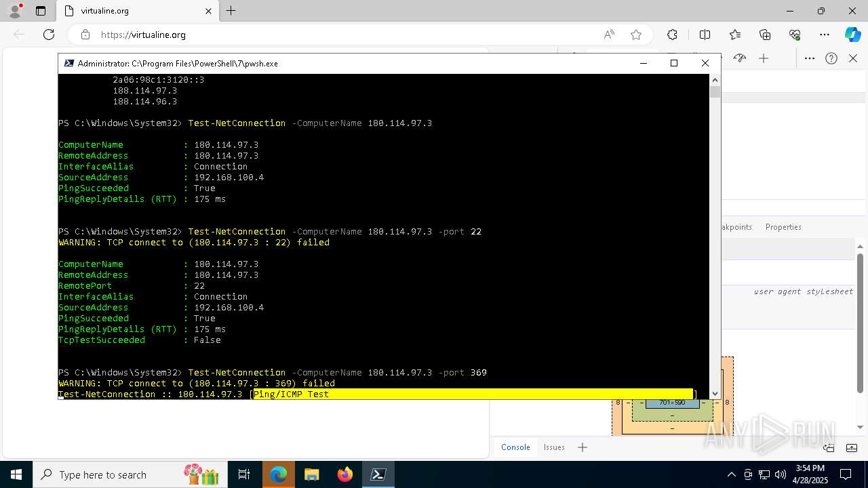The width and height of the screenshot is (868, 488).
Task: Maximize the PowerShell window
Action: point(673,63)
